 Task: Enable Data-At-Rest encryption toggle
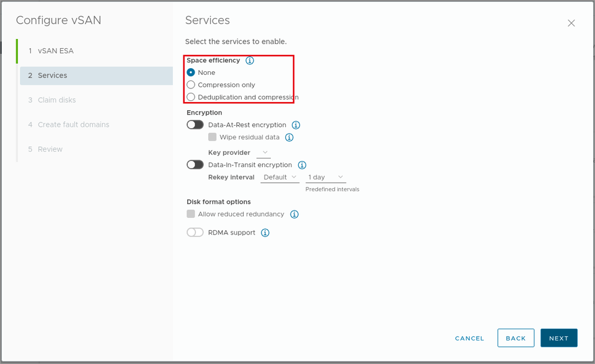click(195, 125)
